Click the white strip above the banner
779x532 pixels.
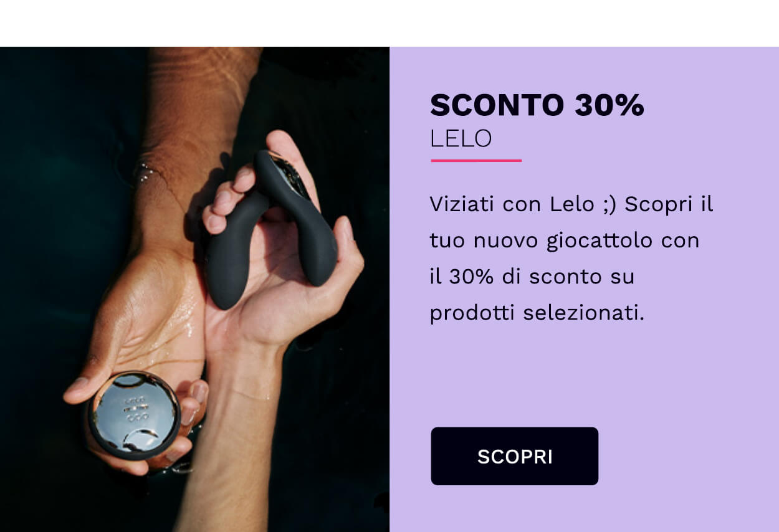(389, 23)
